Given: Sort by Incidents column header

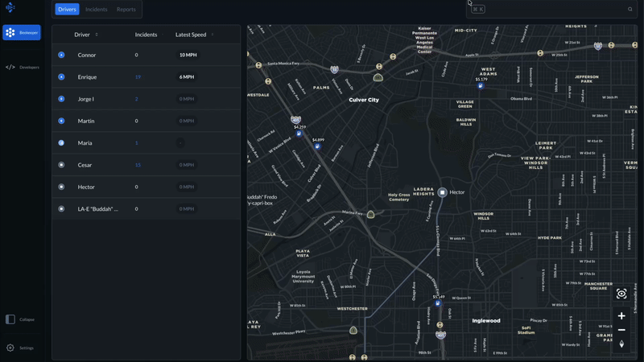Looking at the screenshot, I should click(146, 35).
